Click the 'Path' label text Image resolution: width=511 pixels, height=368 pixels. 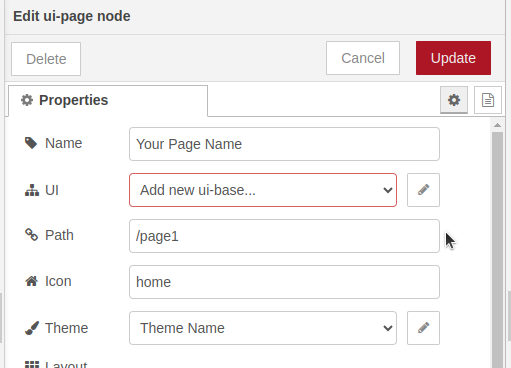(x=59, y=235)
